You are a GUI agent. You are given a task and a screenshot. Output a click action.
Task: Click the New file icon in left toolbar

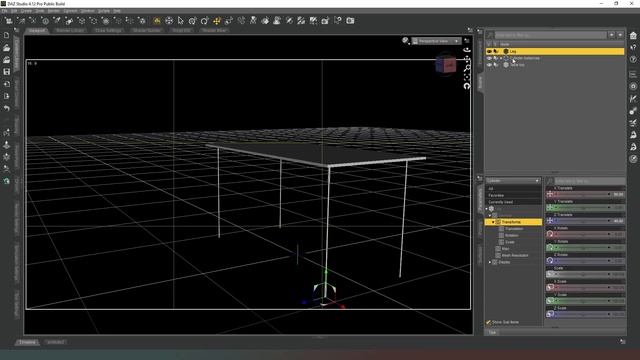pyautogui.click(x=7, y=36)
